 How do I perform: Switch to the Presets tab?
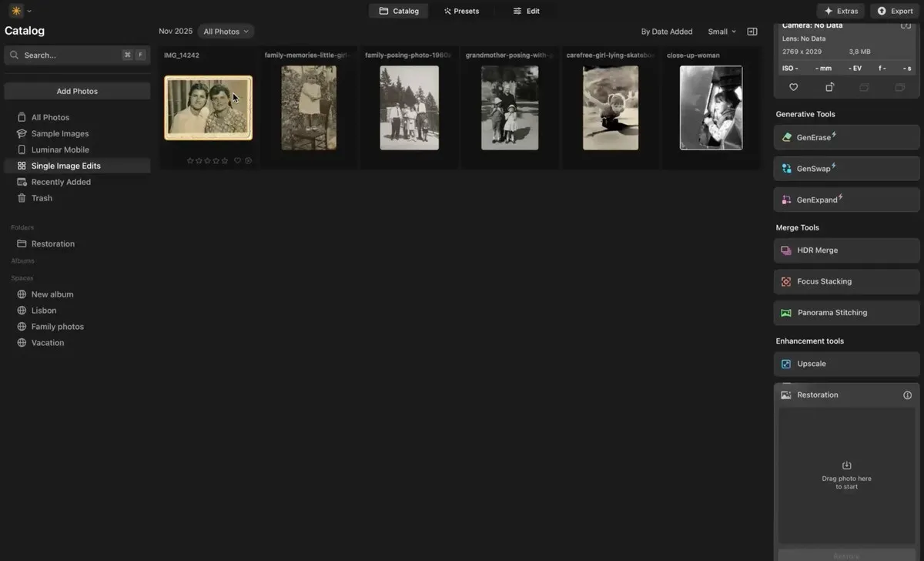click(x=460, y=11)
